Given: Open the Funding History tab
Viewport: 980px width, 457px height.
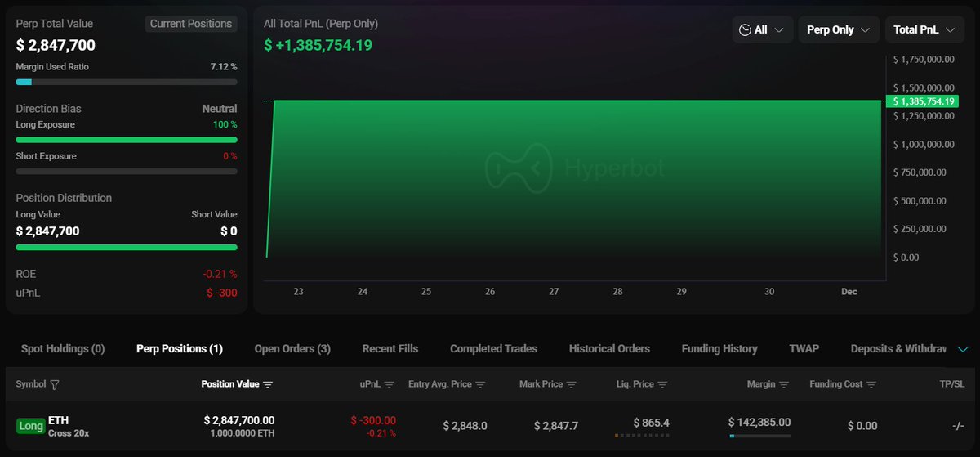Looking at the screenshot, I should (719, 349).
